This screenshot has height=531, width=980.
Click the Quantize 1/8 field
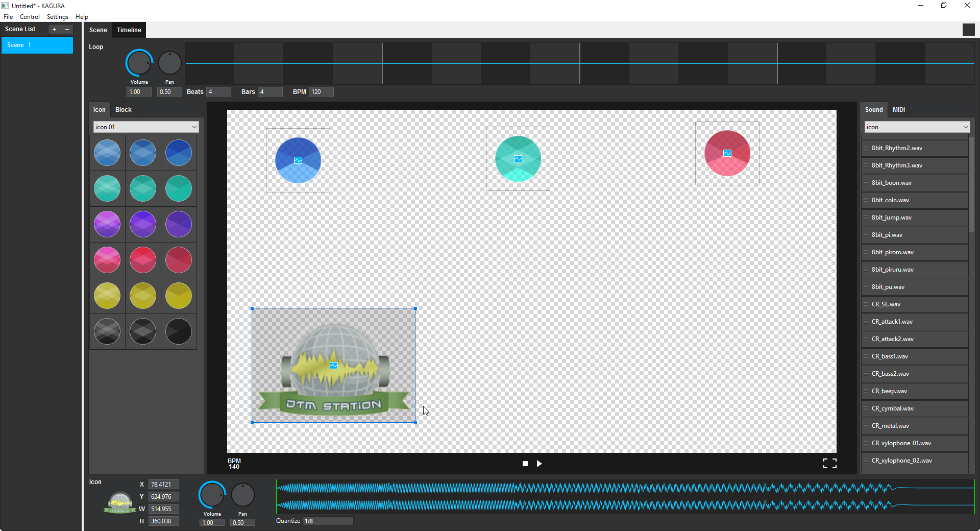point(328,521)
